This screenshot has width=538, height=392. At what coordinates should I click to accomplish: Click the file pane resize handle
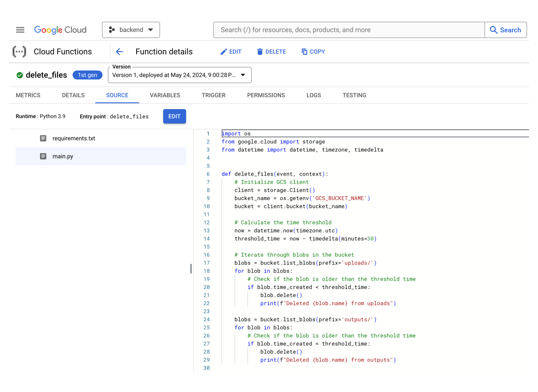[x=191, y=269]
